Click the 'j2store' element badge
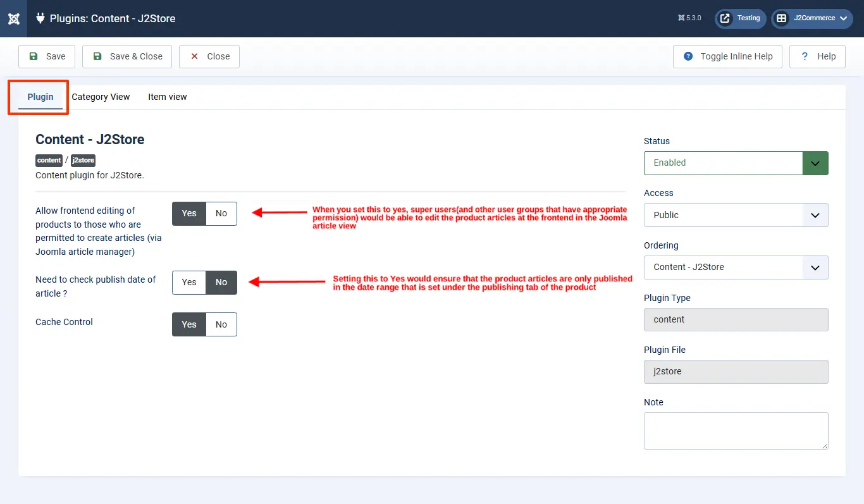This screenshot has height=504, width=864. coord(83,161)
